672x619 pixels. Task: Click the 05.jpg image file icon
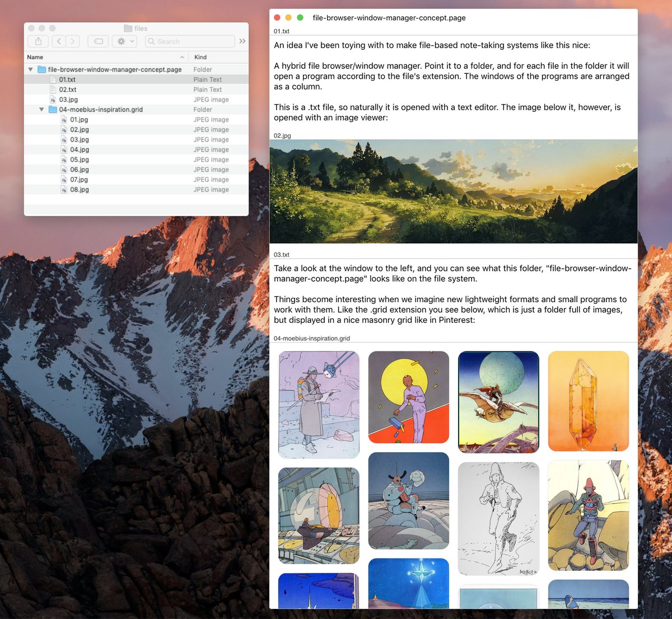64,160
